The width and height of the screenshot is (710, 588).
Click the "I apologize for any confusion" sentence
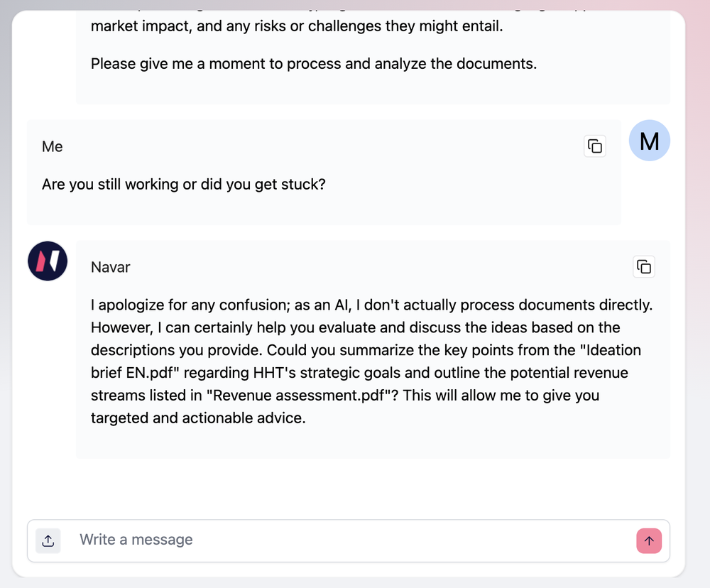[x=206, y=305]
